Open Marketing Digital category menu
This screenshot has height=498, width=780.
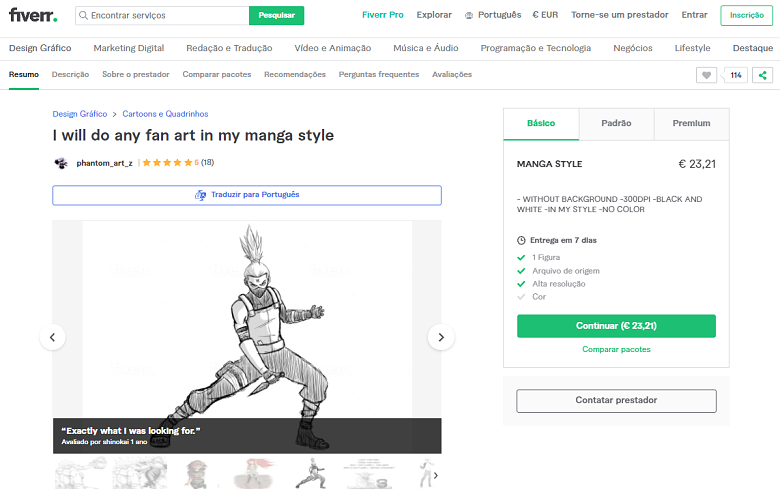coord(129,48)
